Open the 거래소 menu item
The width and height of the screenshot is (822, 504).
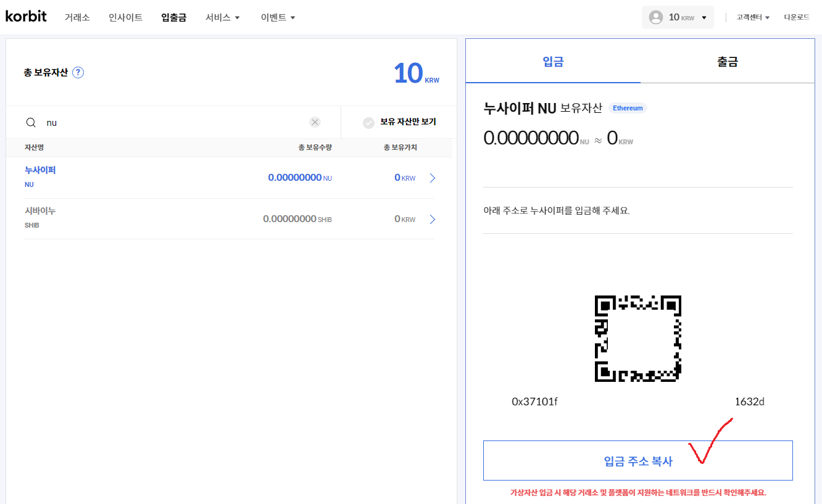coord(77,17)
